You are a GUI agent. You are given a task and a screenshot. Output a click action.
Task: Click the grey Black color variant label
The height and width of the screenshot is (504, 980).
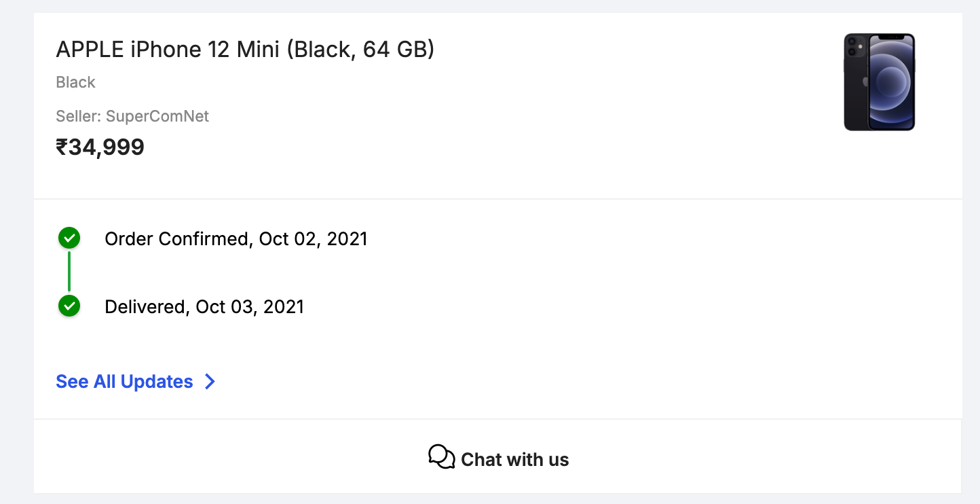click(x=75, y=82)
